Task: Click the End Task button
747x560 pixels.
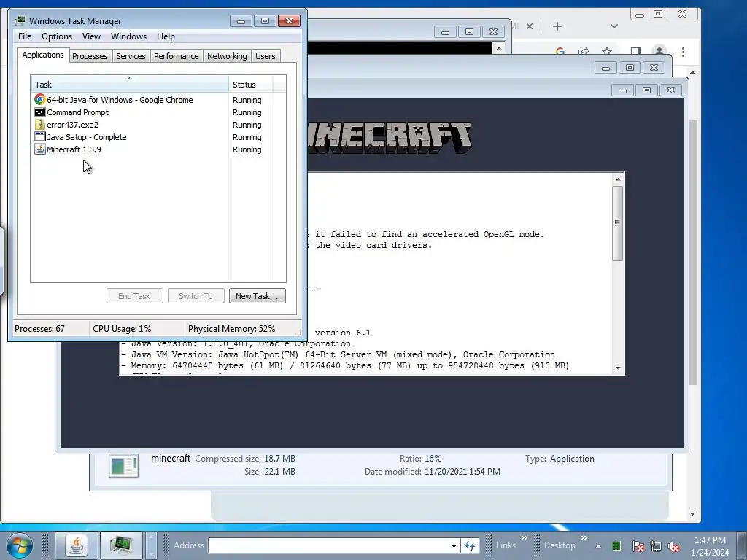Action: pos(134,296)
